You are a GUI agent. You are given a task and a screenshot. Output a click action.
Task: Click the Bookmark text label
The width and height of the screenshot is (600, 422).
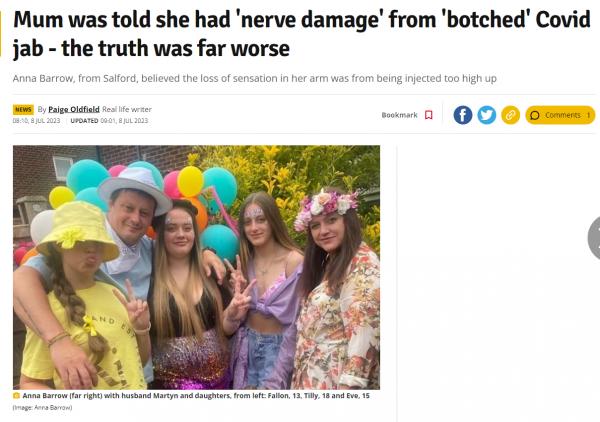tap(399, 115)
